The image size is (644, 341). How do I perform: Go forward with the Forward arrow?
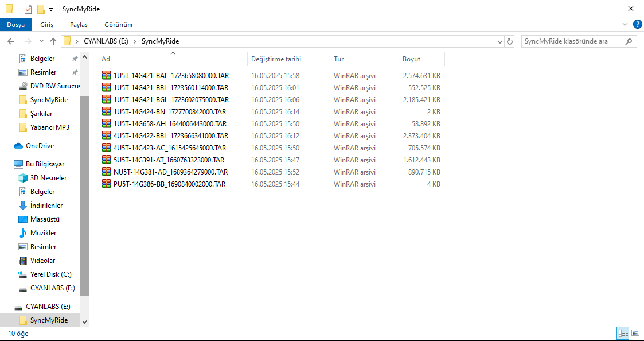(x=28, y=41)
